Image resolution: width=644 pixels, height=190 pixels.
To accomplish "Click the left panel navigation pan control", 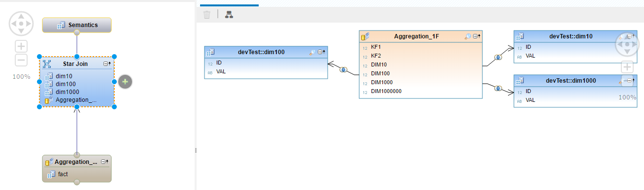I will coord(21,23).
